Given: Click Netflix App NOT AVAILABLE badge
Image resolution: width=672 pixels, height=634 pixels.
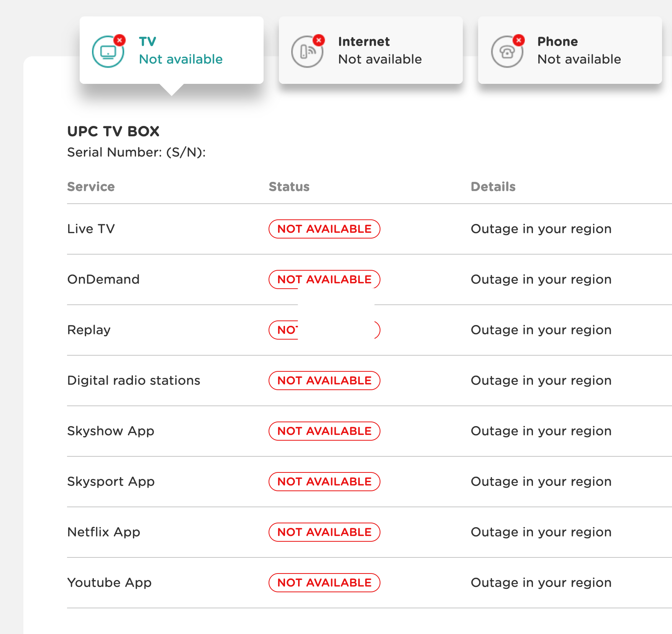Looking at the screenshot, I should [324, 532].
